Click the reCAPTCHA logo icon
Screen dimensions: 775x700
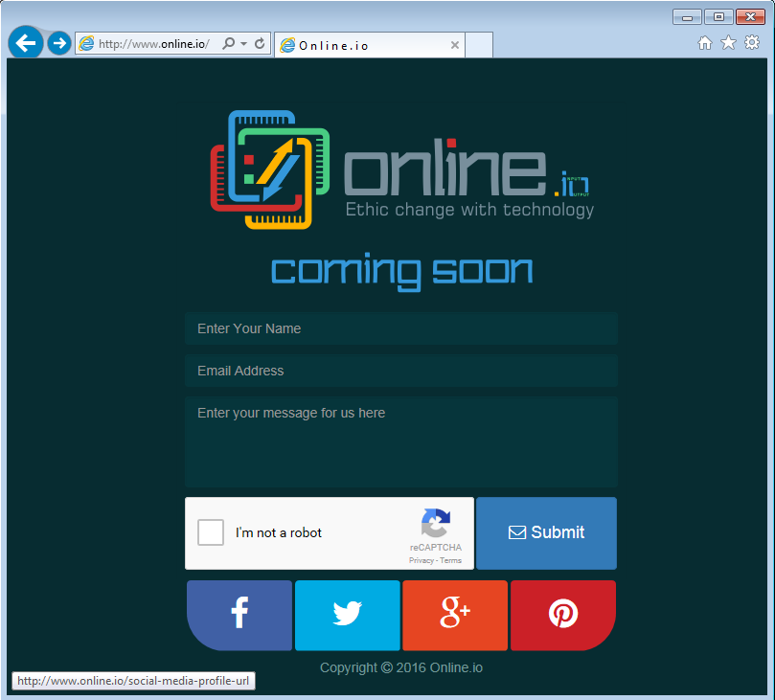click(436, 523)
